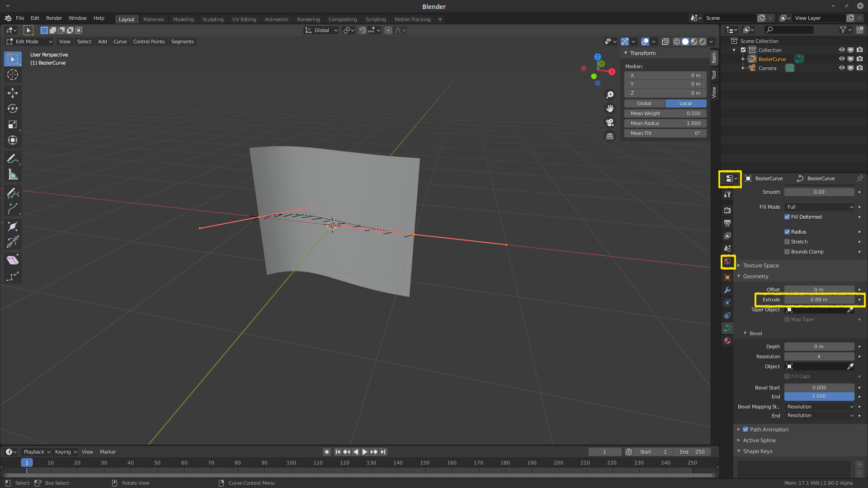Click the viewport zoom icon

coord(610,95)
